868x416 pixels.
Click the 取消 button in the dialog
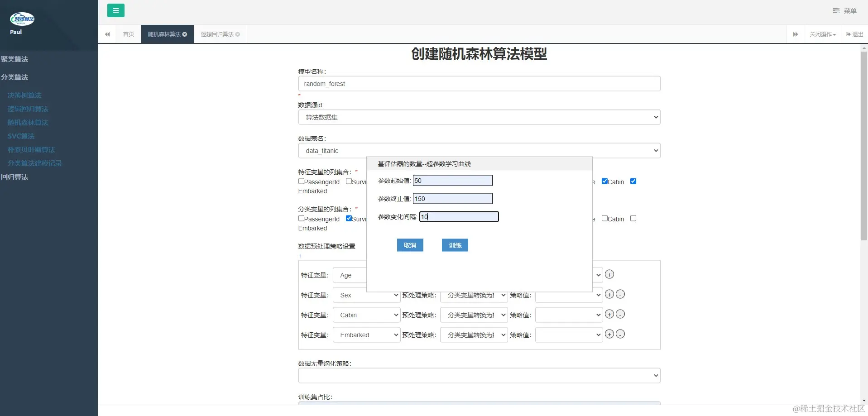(x=410, y=245)
